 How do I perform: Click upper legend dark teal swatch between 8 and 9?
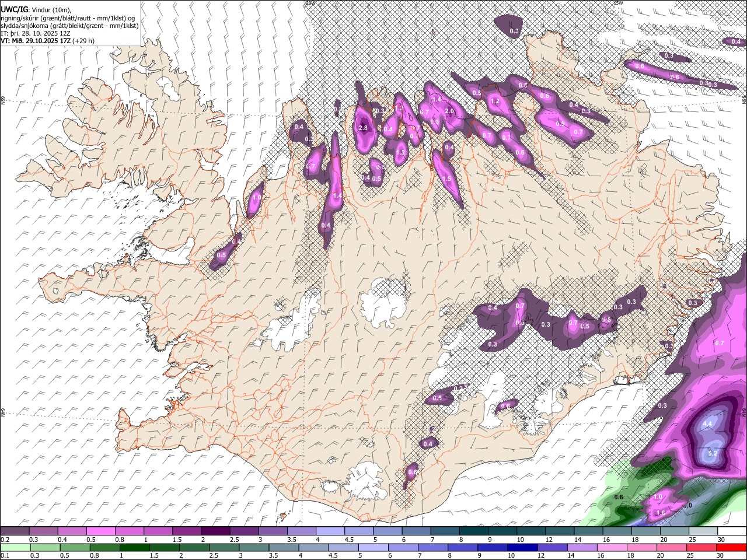[x=474, y=531]
